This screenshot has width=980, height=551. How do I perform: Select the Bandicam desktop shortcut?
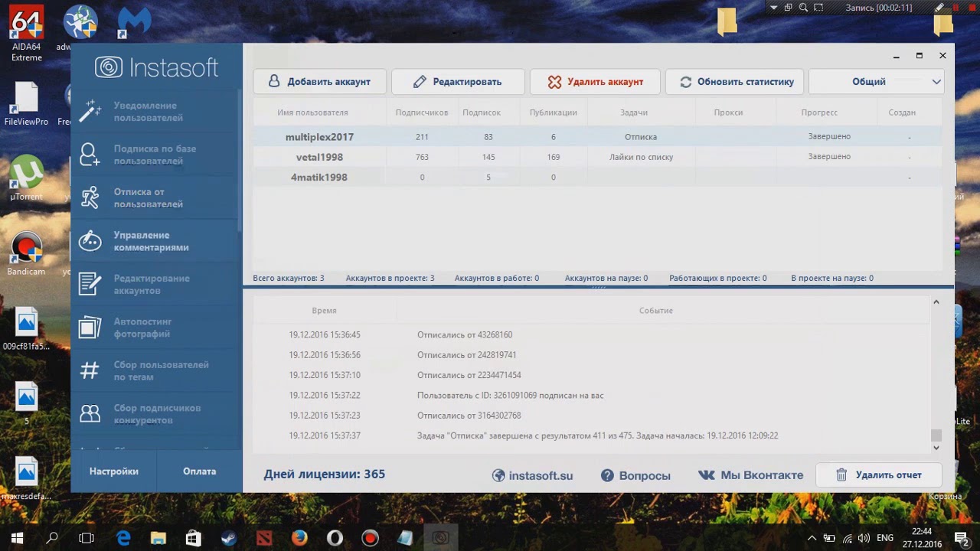26,253
